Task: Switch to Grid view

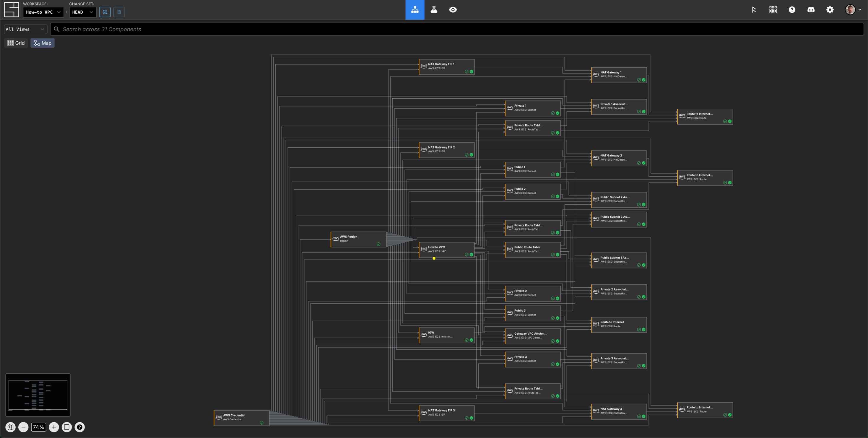Action: [16, 43]
